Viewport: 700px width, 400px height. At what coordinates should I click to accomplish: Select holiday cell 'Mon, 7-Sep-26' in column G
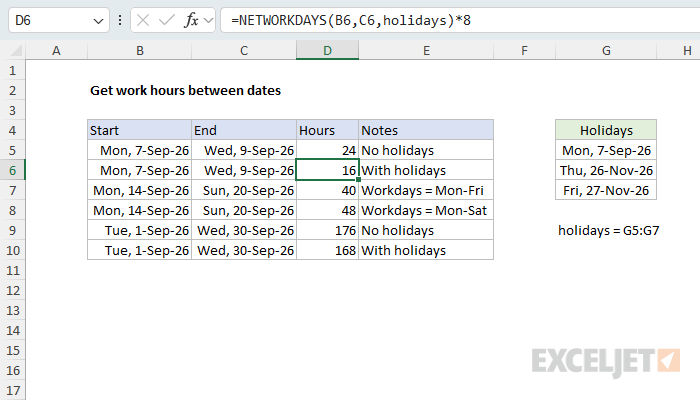[x=606, y=150]
